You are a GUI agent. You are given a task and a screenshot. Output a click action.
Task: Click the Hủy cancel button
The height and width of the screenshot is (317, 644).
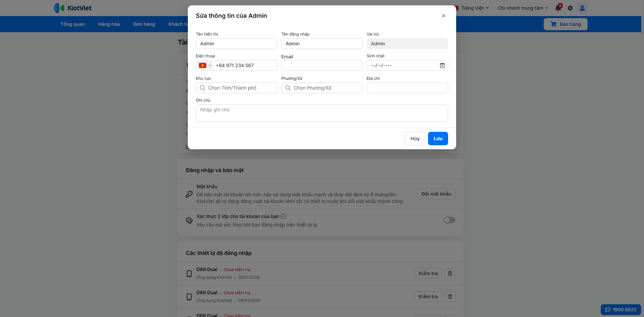tap(415, 139)
